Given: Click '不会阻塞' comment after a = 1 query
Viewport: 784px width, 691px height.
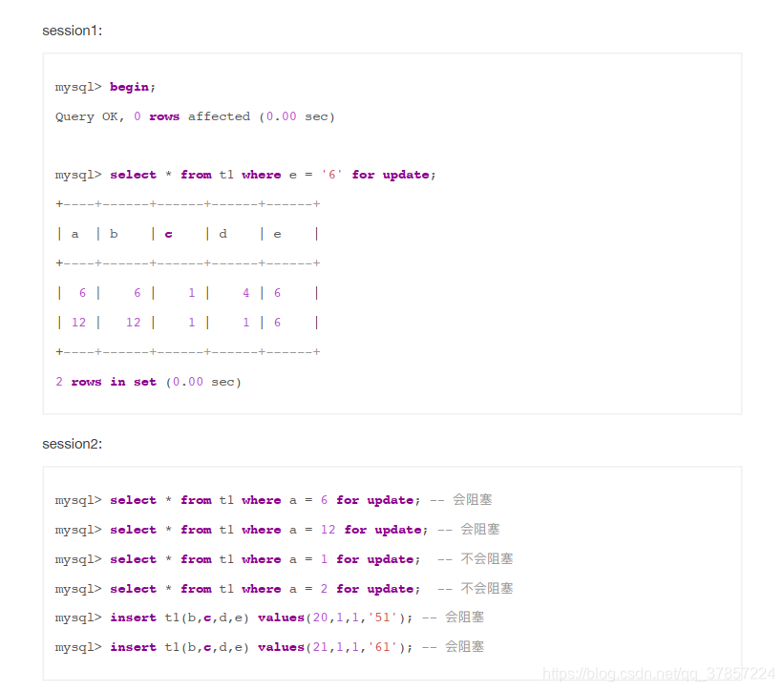Looking at the screenshot, I should pyautogui.click(x=487, y=558).
